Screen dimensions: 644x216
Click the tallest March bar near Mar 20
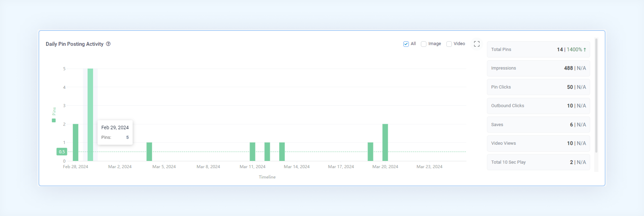coord(385,142)
